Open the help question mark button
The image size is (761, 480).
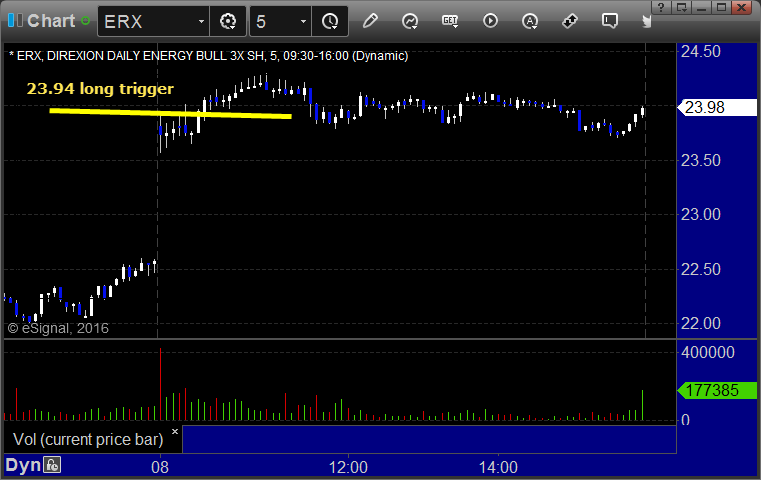pos(661,7)
